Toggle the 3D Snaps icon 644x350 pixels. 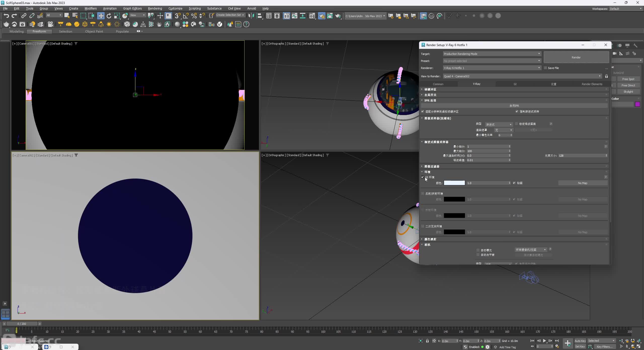[178, 16]
